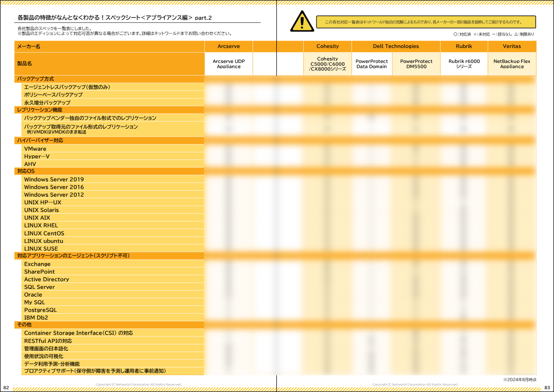The height and width of the screenshot is (392, 554).
Task: Click the PowerProtect Data Domain cell
Action: [372, 64]
